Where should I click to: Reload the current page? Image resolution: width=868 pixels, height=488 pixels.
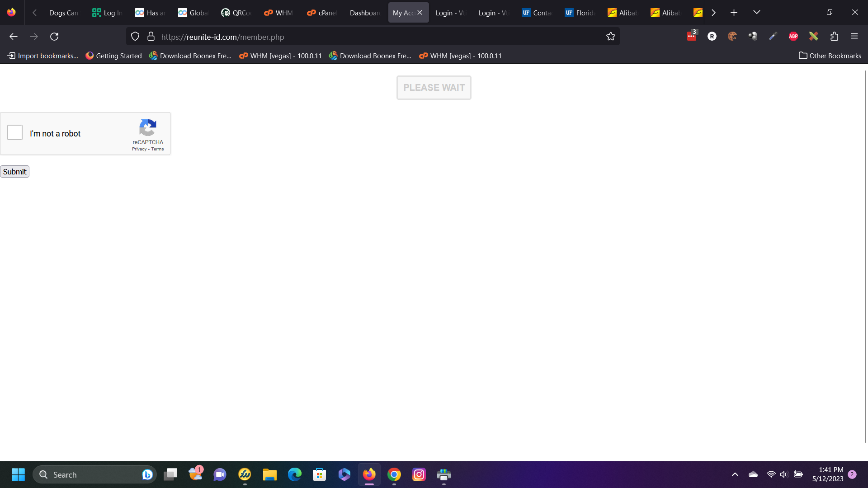click(54, 37)
